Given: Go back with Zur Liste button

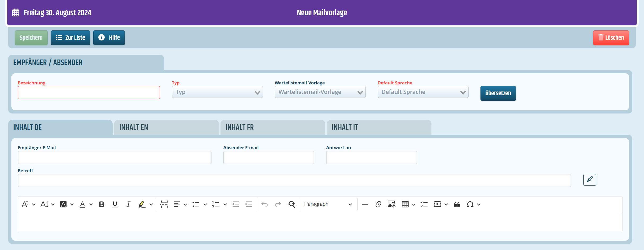Looking at the screenshot, I should 70,38.
